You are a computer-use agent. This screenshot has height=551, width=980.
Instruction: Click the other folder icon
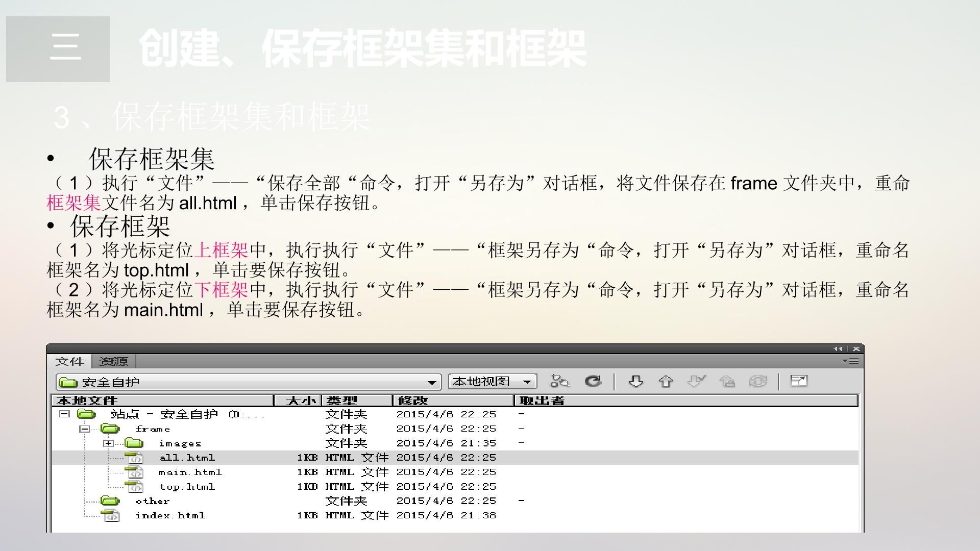click(110, 500)
